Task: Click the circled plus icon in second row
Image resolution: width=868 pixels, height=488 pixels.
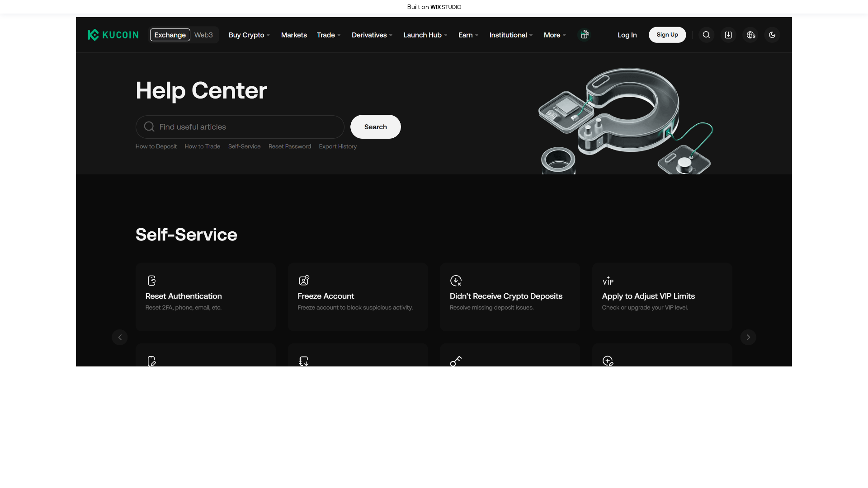Action: [608, 361]
